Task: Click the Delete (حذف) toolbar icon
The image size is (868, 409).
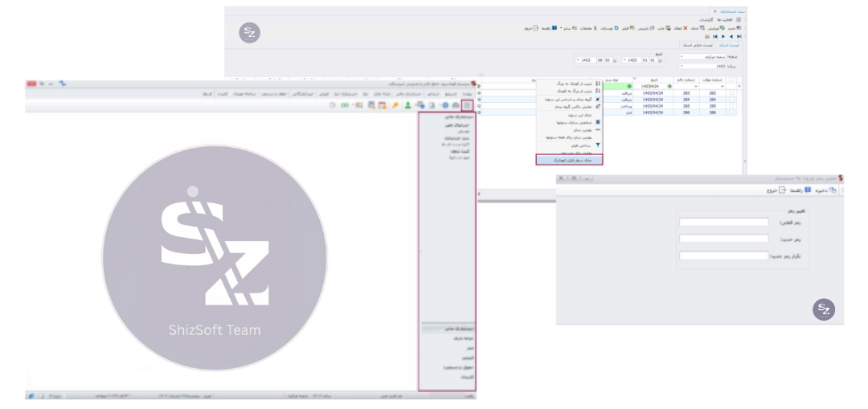Action: click(702, 27)
